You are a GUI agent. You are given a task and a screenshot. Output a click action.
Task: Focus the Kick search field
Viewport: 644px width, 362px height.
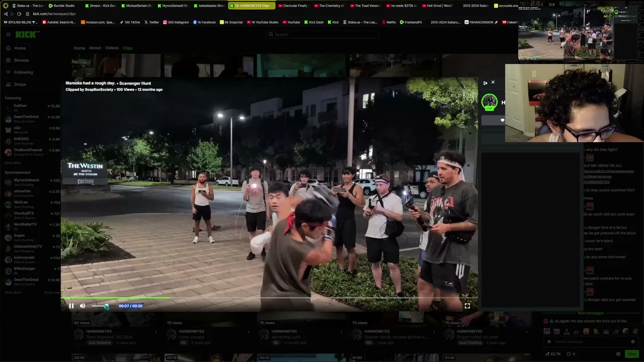tap(322, 34)
